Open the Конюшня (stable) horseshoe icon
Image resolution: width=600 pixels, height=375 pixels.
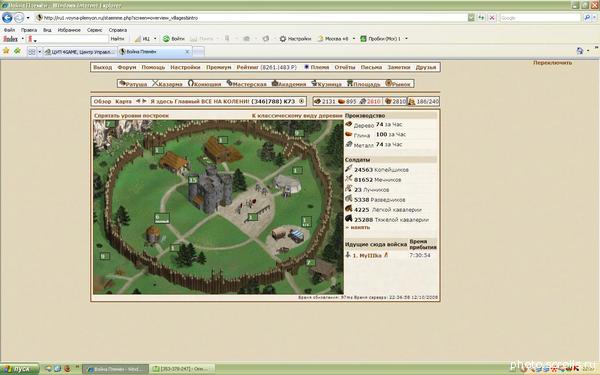pos(191,83)
